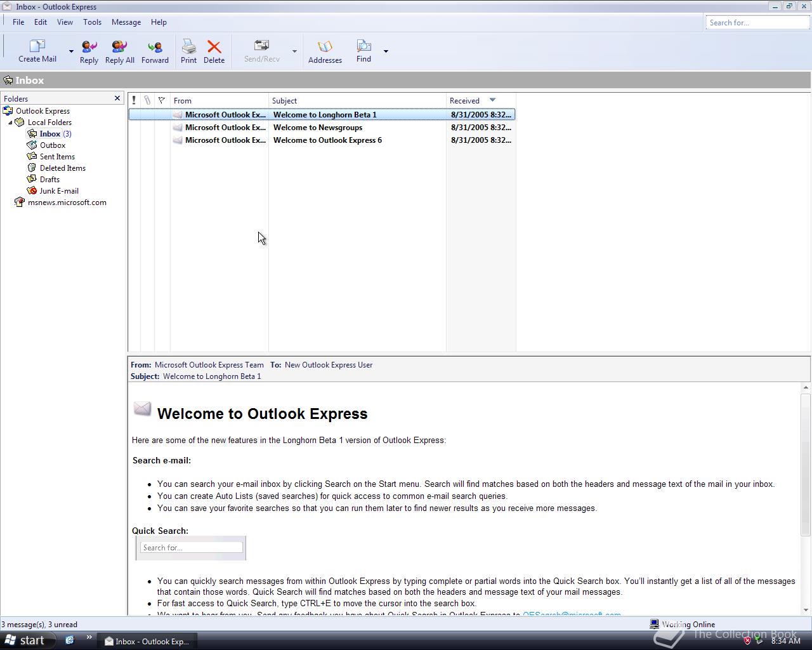Open the OESearch@microsoft.com email link
Screen dimensions: 812x650
click(572, 614)
